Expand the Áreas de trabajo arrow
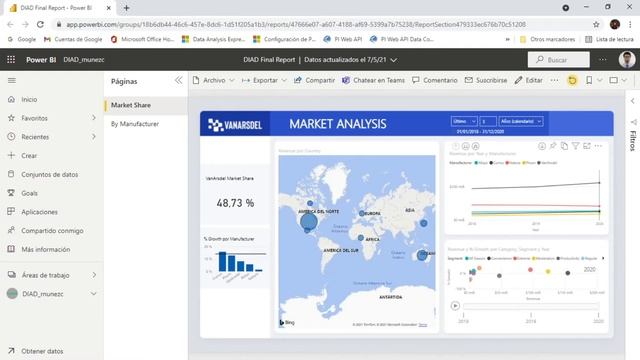640x360 pixels. [x=94, y=275]
